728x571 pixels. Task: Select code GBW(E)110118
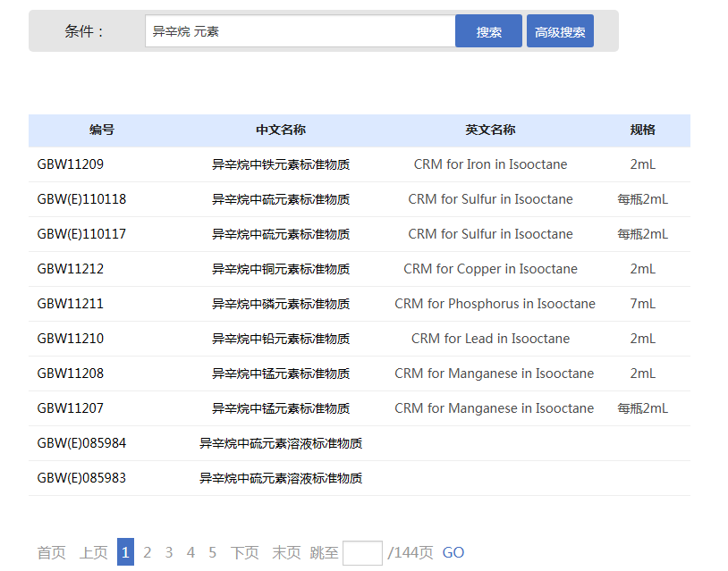click(81, 199)
